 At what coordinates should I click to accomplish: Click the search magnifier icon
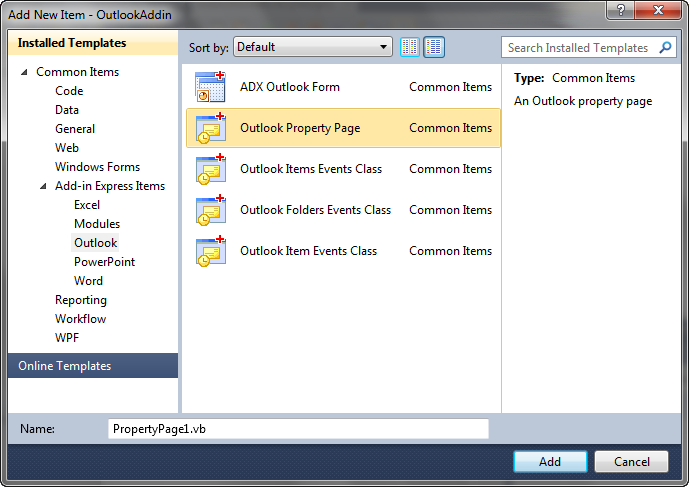665,47
